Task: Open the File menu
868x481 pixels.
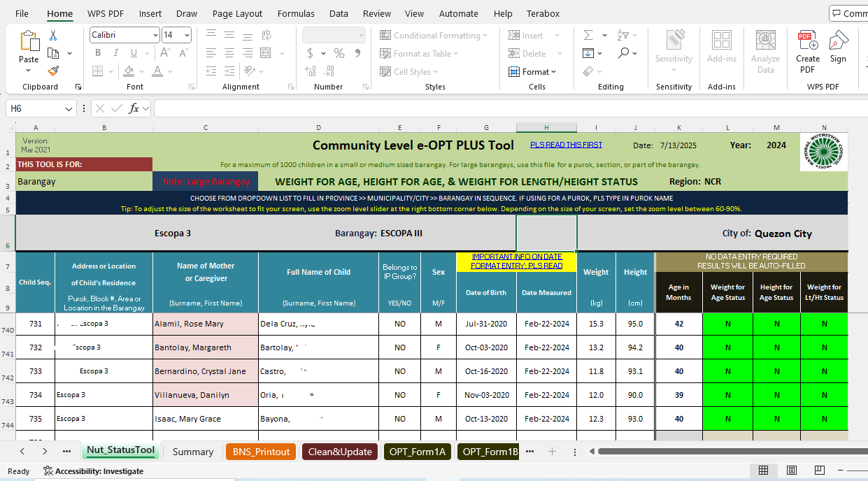Action: [22, 13]
